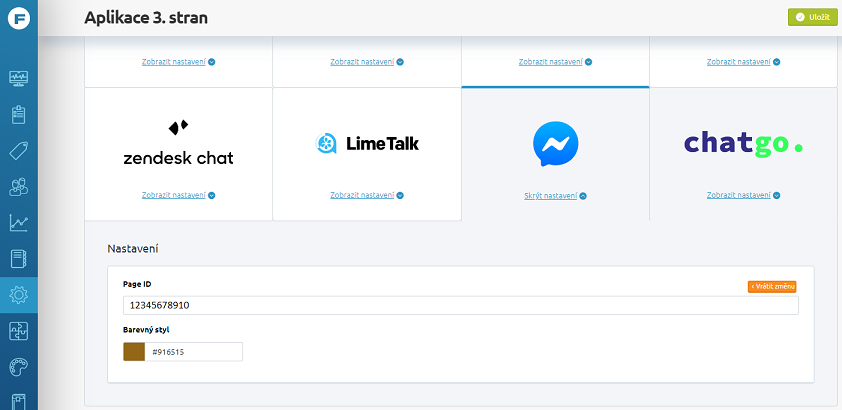842x410 pixels.
Task: Click the Messenger logo tile
Action: 555,144
